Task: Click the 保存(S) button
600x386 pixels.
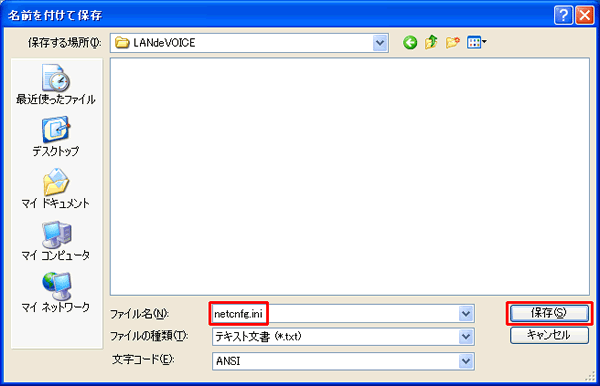Action: click(549, 313)
